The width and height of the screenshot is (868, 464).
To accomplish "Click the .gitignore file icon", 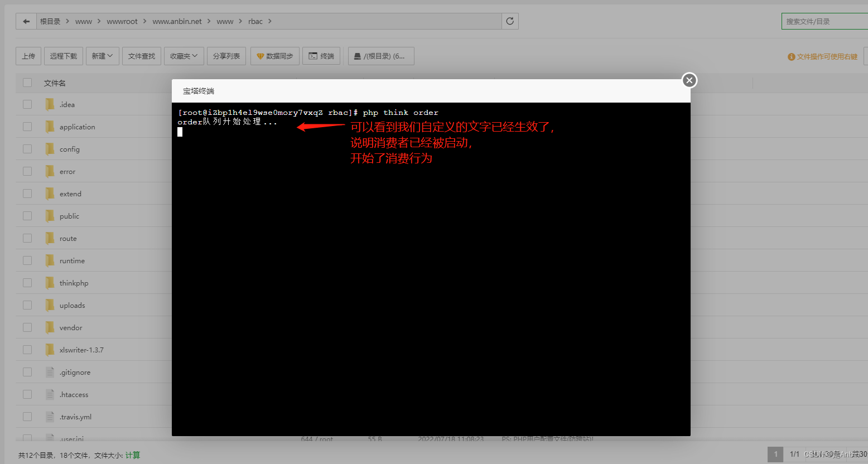I will (x=49, y=372).
